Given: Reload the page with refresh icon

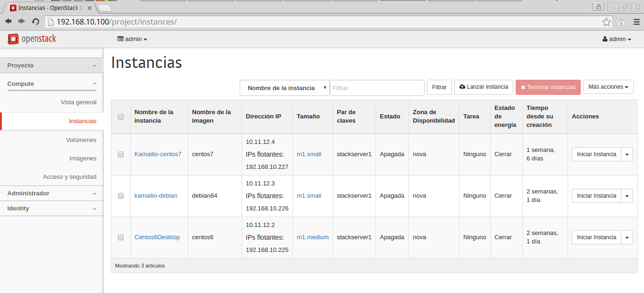Looking at the screenshot, I should [x=35, y=22].
